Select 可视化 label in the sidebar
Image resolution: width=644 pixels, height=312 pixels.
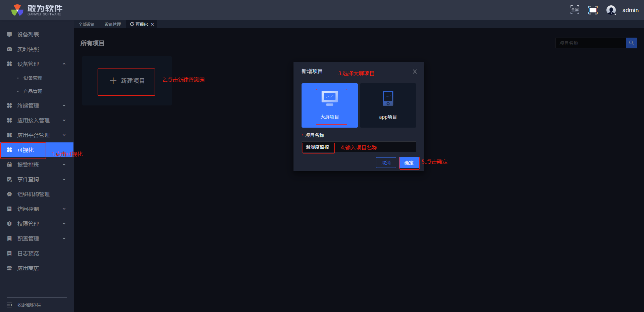(25, 150)
